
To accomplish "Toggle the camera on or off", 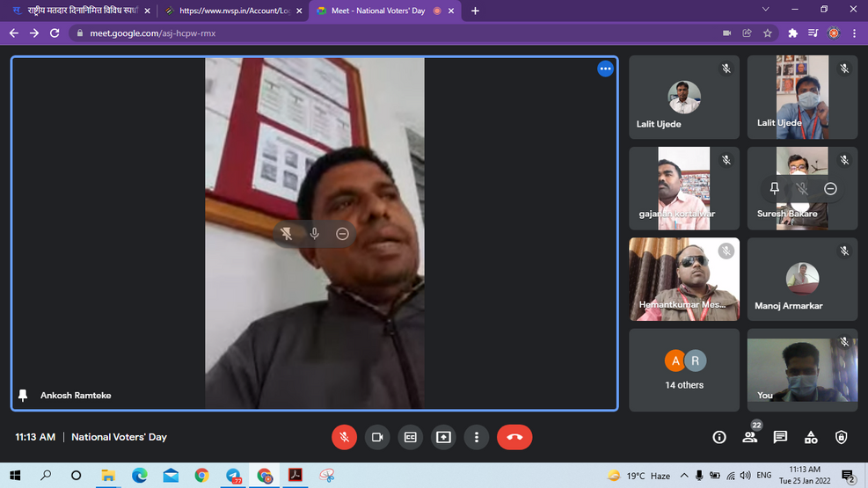I will pyautogui.click(x=377, y=437).
